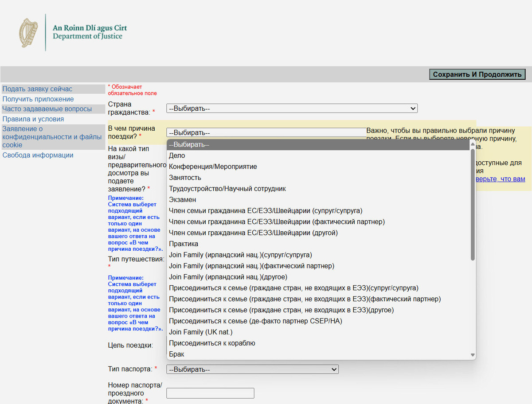
Task: Select Присоединиться к семье (де-факто партнер CSEP/HA)
Action: [318, 321]
